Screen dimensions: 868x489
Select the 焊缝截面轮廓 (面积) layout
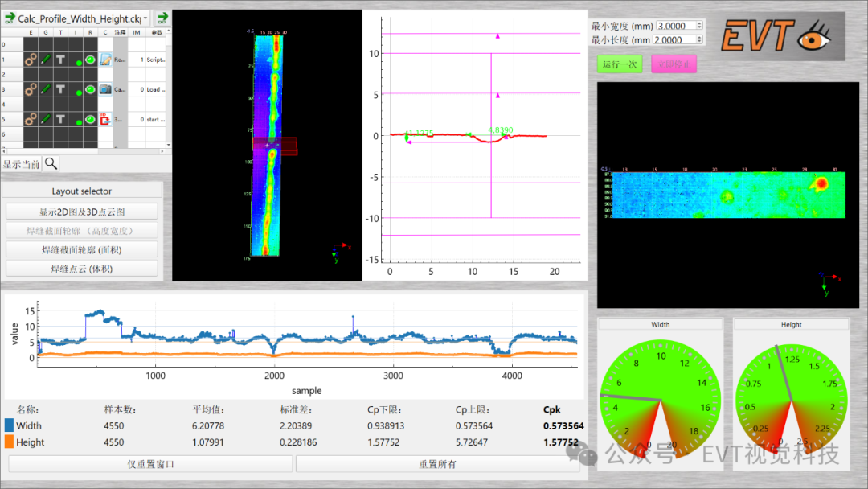click(82, 250)
